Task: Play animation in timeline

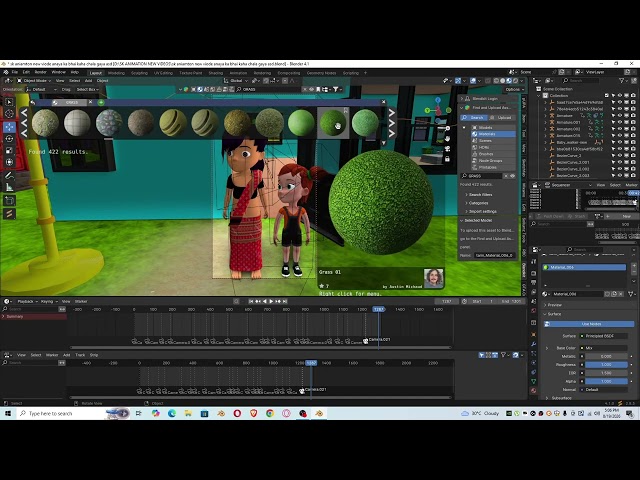Action: pyautogui.click(x=271, y=301)
